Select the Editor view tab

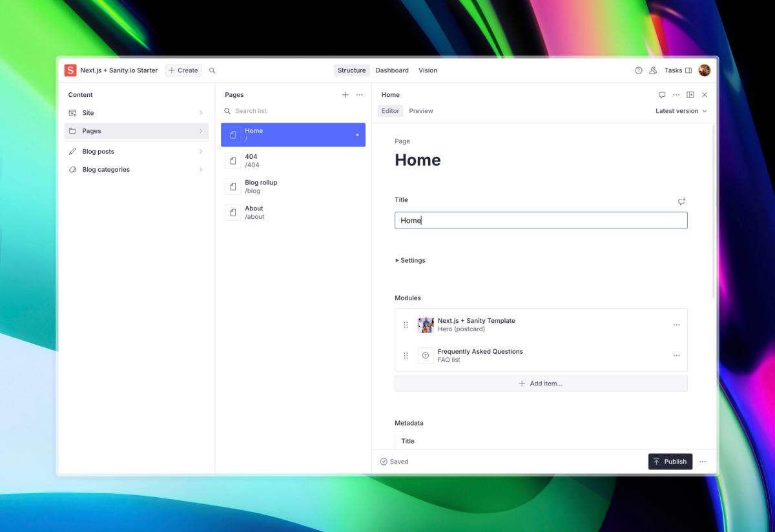[x=390, y=111]
